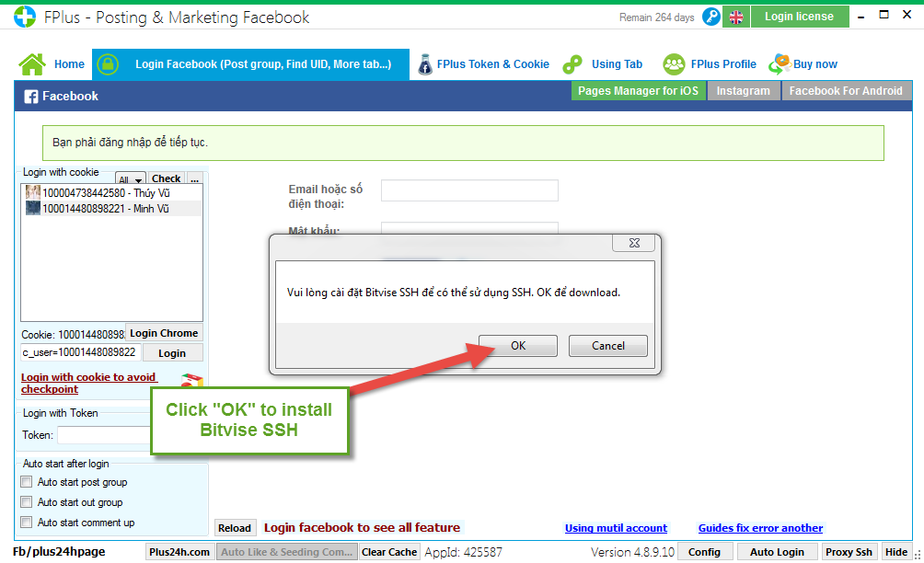Click Remain 264 days text
The width and height of the screenshot is (924, 563).
pyautogui.click(x=656, y=17)
